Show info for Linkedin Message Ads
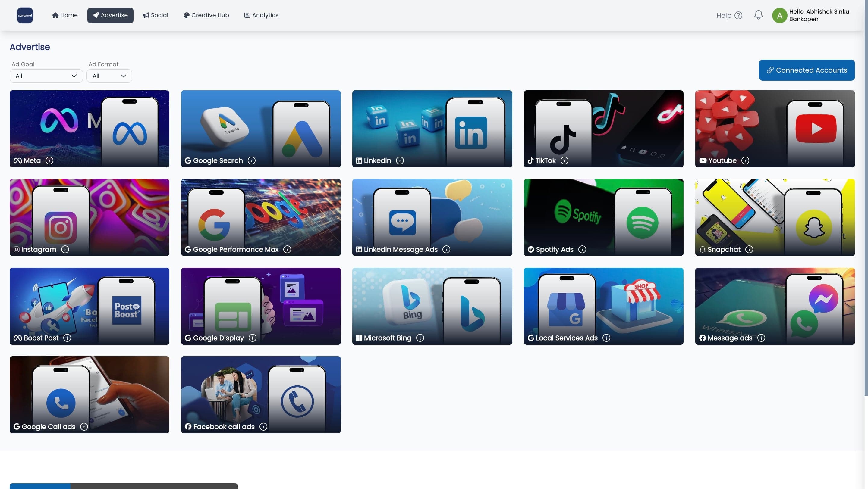The width and height of the screenshot is (868, 489). click(x=446, y=249)
